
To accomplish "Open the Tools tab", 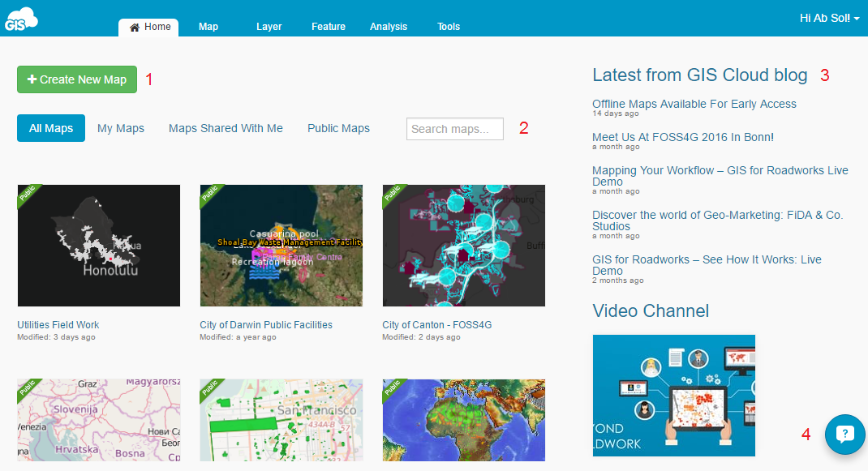I will [449, 27].
